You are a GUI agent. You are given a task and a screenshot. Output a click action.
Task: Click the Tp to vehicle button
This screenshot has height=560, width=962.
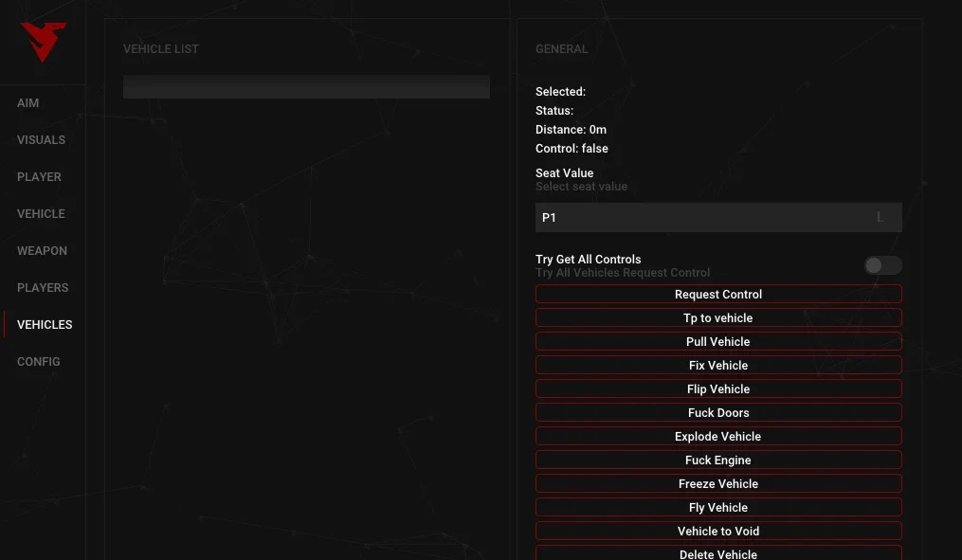point(718,317)
